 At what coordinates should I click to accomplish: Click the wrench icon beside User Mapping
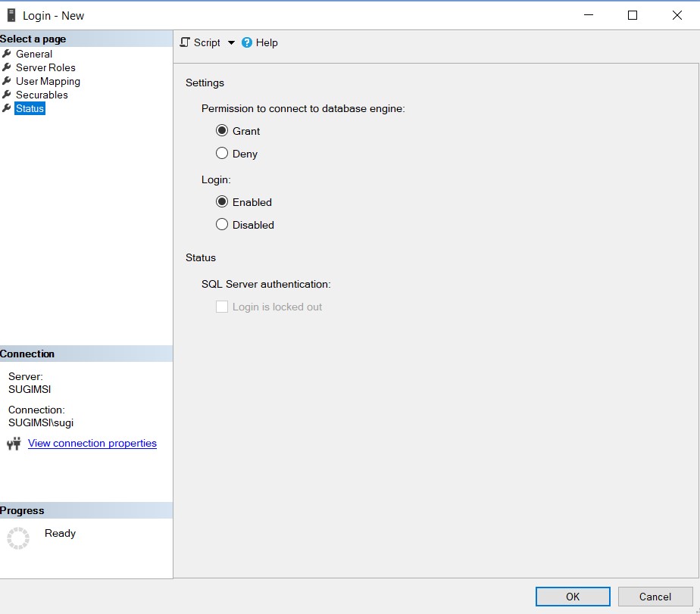[x=7, y=81]
